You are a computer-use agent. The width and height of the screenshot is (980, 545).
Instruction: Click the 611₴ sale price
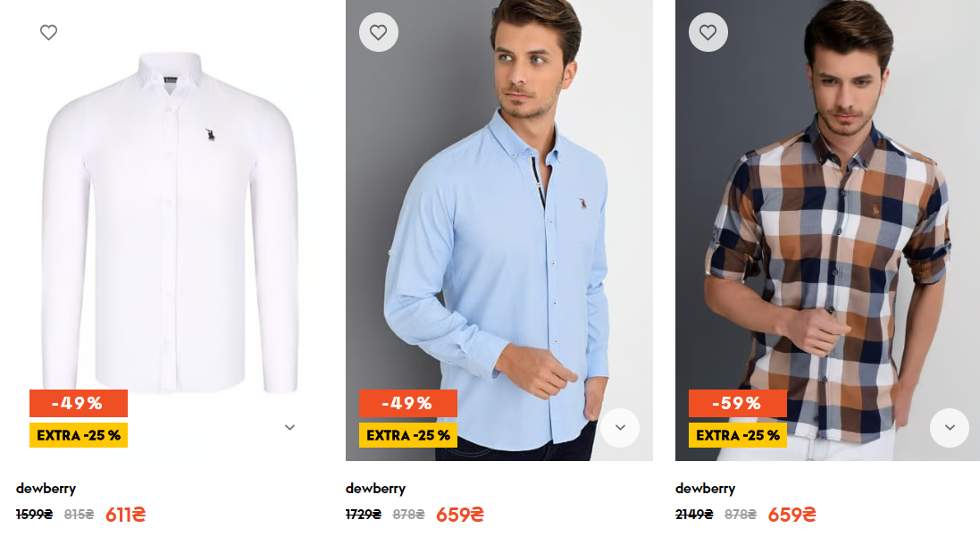click(125, 515)
